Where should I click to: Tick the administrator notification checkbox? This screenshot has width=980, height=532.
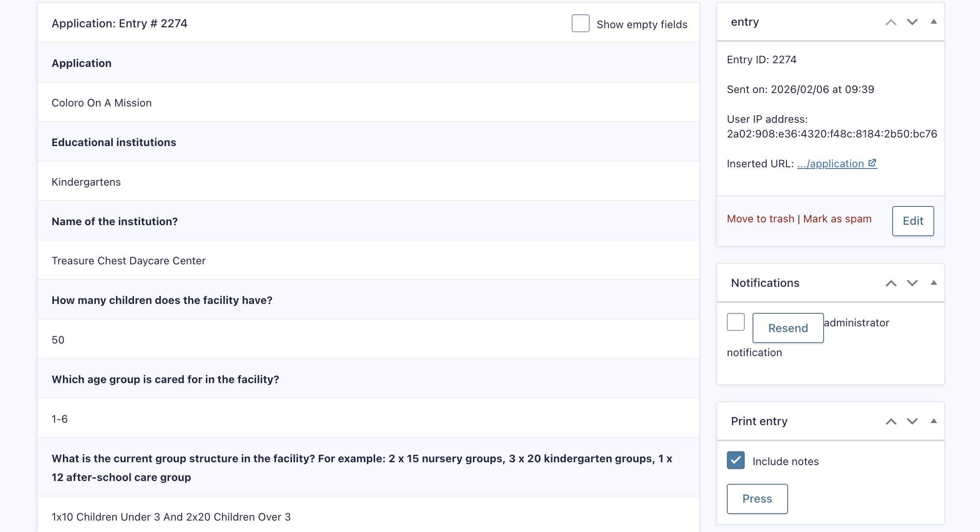pos(735,322)
